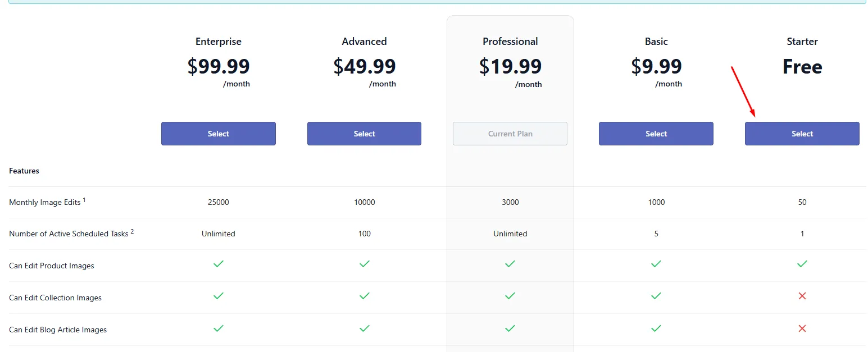Click the Starter Edit Blog Article Images red cross
This screenshot has width=868, height=352.
[802, 328]
